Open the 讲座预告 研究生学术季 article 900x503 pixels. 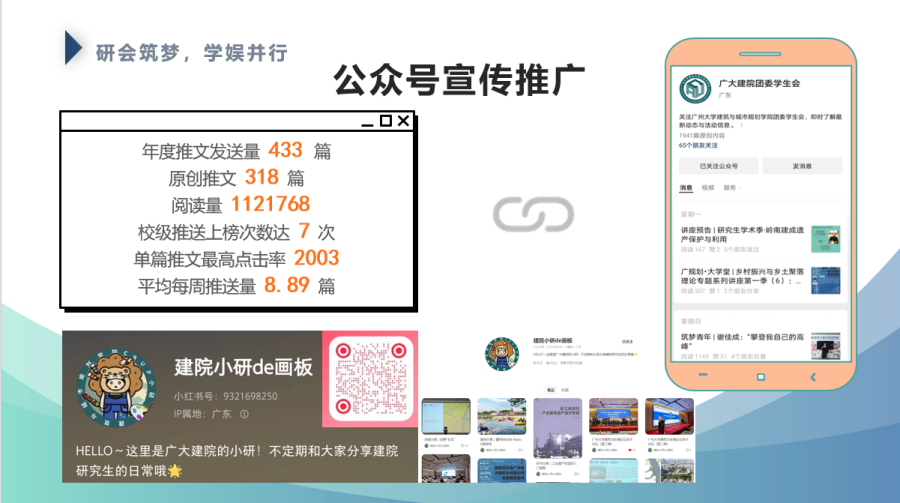pos(740,235)
